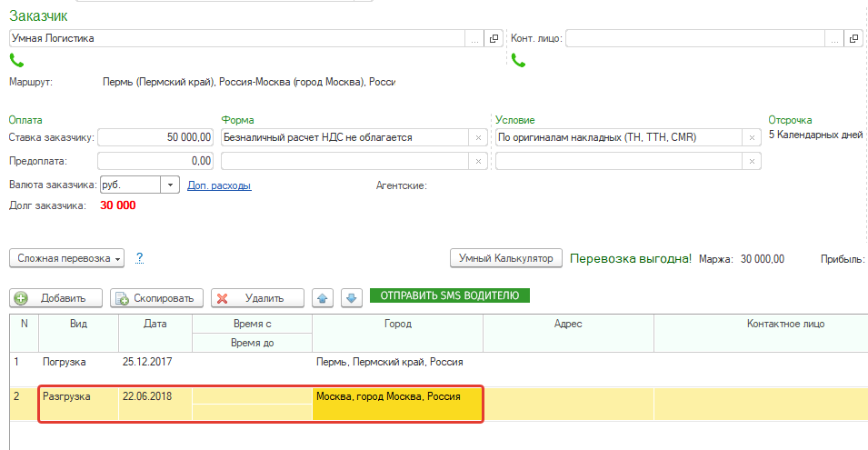Move selected row down with arrow icon
This screenshot has width=868, height=450.
point(352,298)
